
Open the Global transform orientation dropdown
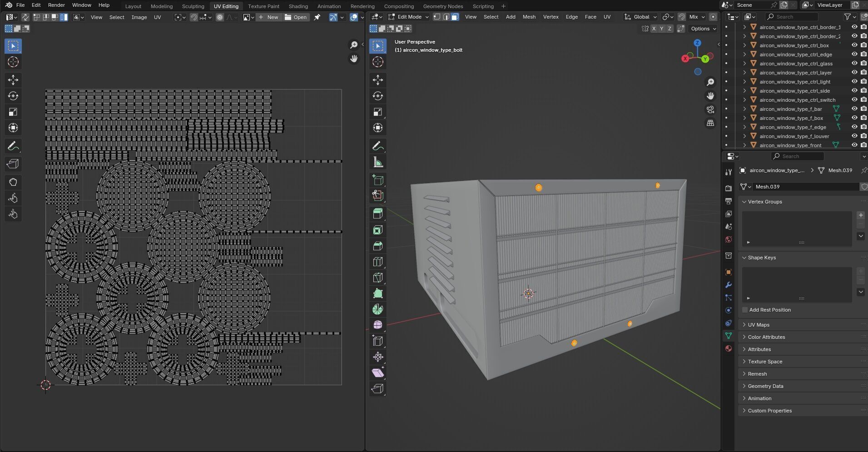[641, 17]
